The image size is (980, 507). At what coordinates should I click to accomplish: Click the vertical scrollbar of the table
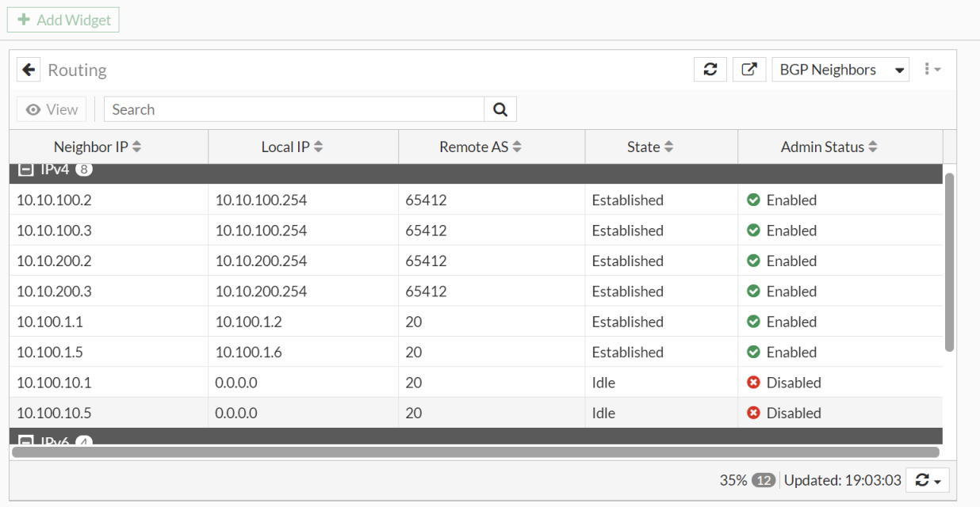(x=949, y=261)
